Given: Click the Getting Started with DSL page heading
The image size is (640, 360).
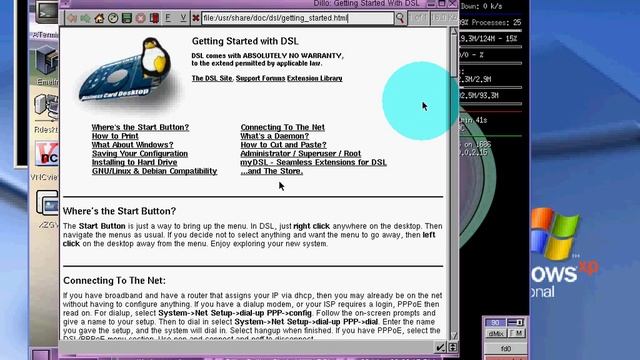Looking at the screenshot, I should pos(245,41).
